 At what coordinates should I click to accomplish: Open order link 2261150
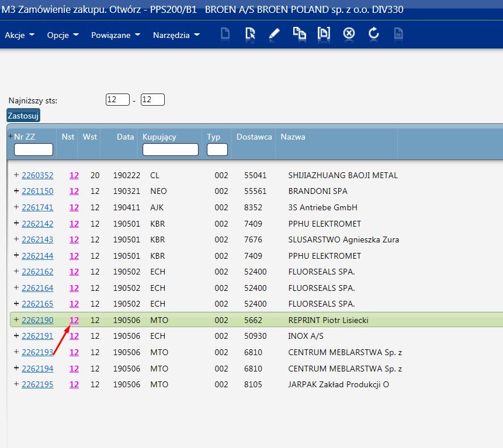point(37,191)
